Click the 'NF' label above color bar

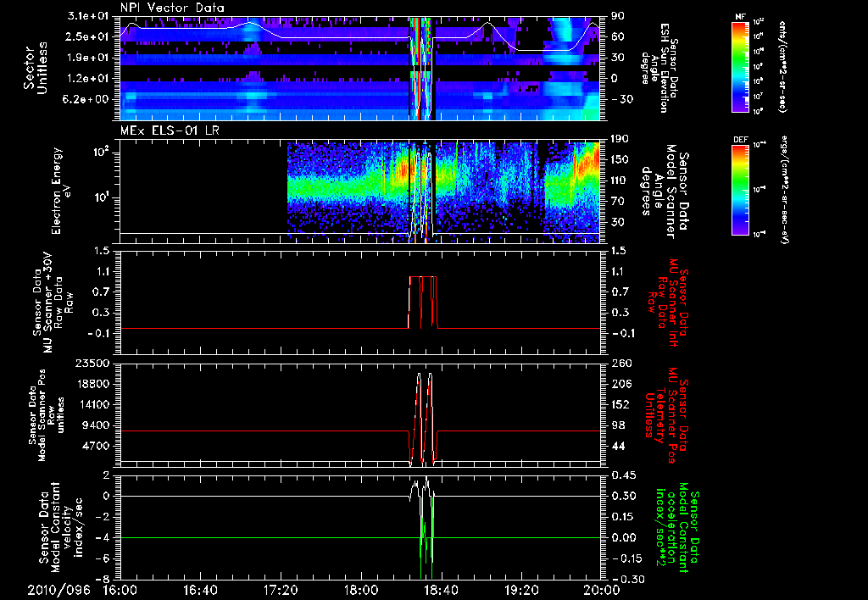(x=740, y=17)
